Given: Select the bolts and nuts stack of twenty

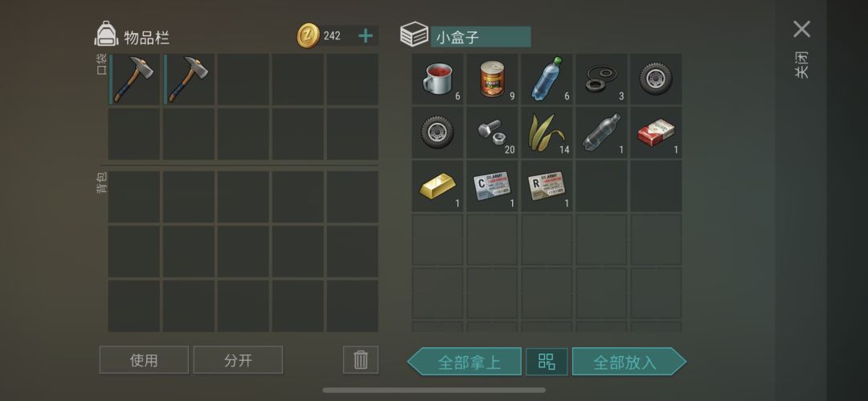Looking at the screenshot, I should [x=492, y=133].
